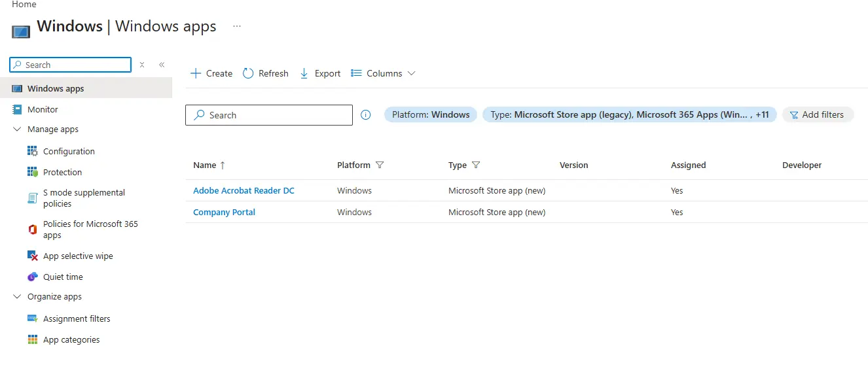Open Configuration under Manage apps
Screen dimensions: 868x376
point(69,151)
